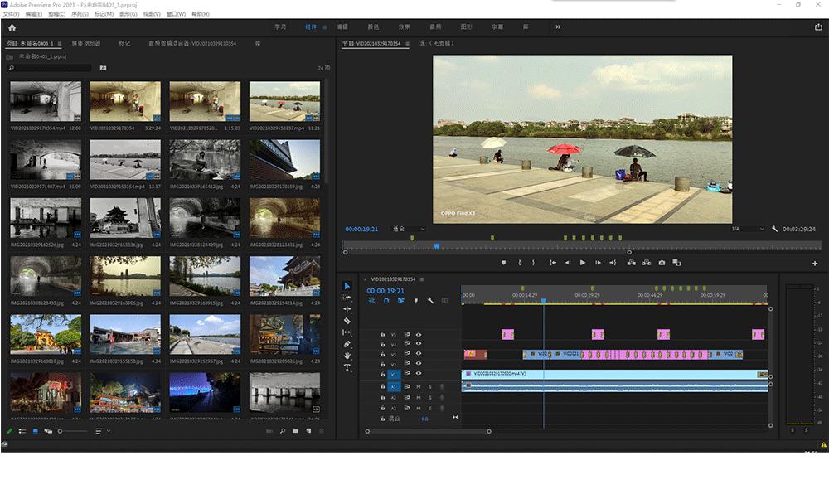The width and height of the screenshot is (829, 504).
Task: Open the Home screen icon
Action: coord(12,27)
